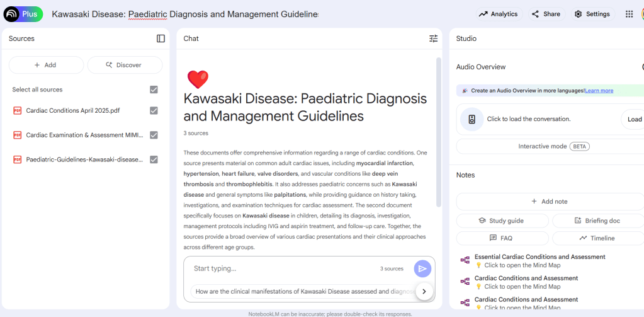Show next suggested question with chevron
644x317 pixels.
click(x=424, y=291)
